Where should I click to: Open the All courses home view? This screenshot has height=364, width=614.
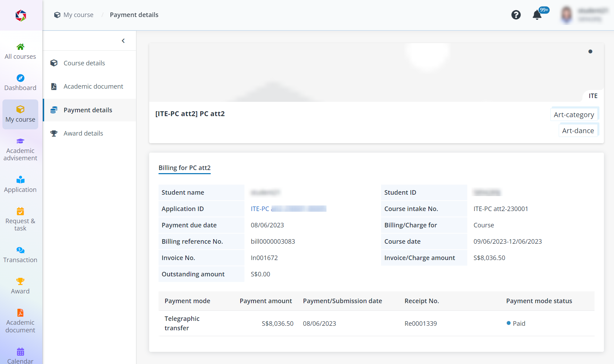(20, 51)
